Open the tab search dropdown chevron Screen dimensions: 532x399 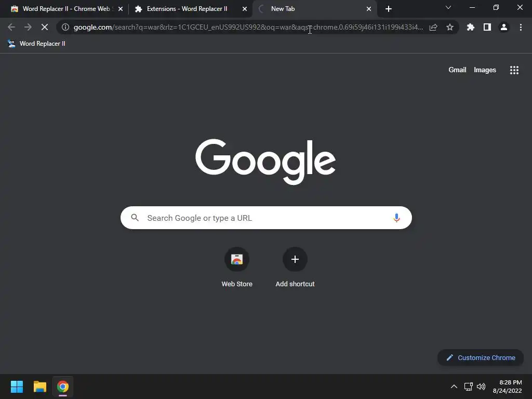[448, 7]
